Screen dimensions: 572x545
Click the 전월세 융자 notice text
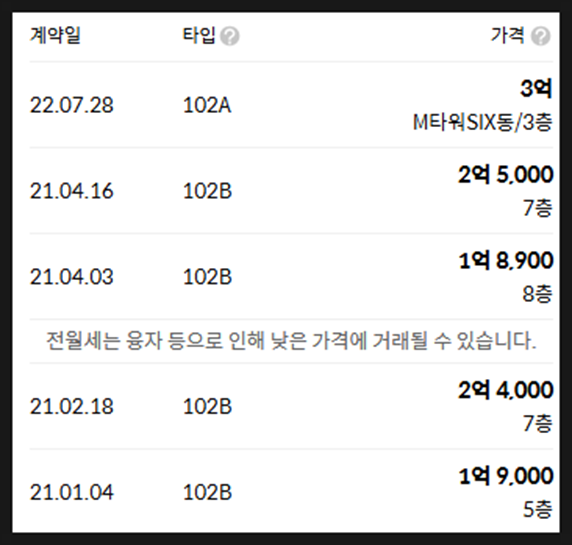point(291,341)
